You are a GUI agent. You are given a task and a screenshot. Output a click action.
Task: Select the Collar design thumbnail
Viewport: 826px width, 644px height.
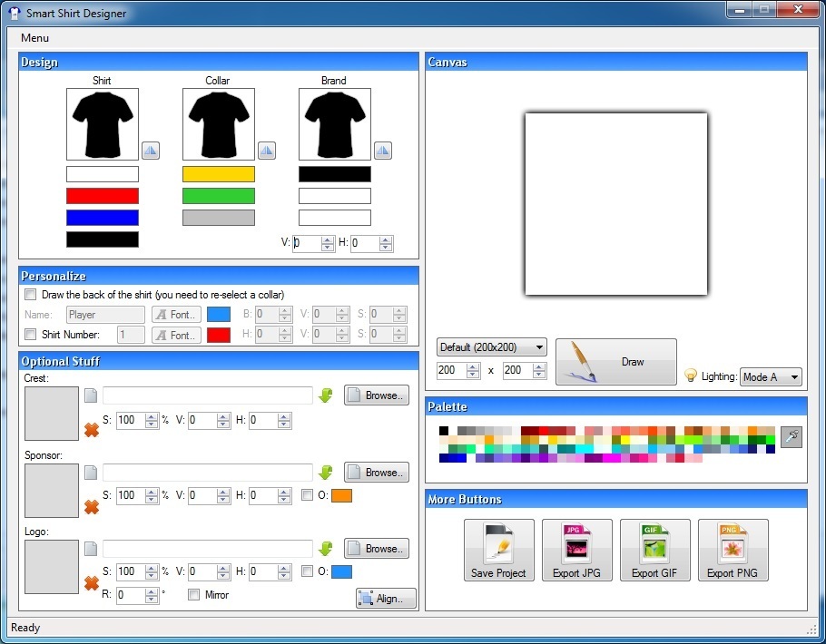(x=219, y=124)
